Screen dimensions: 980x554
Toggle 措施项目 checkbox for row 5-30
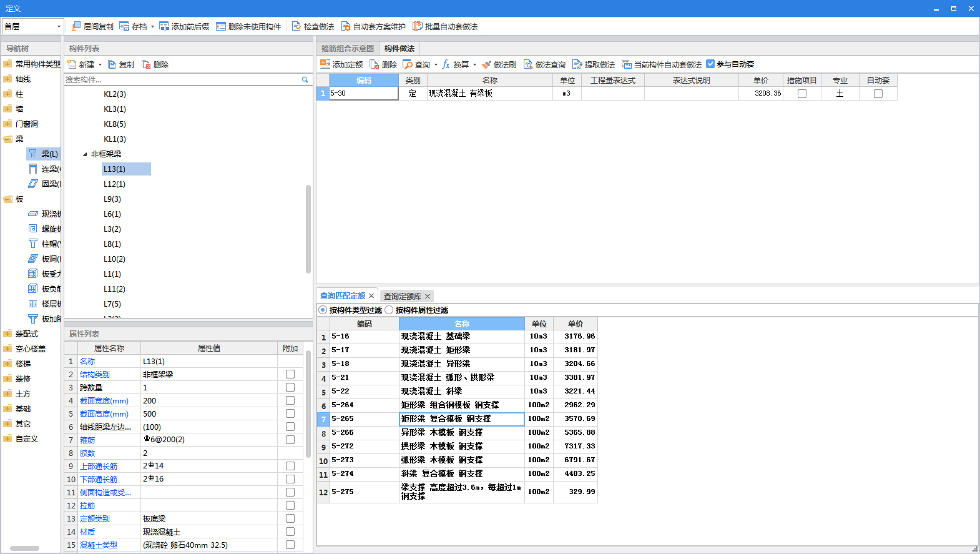point(802,94)
